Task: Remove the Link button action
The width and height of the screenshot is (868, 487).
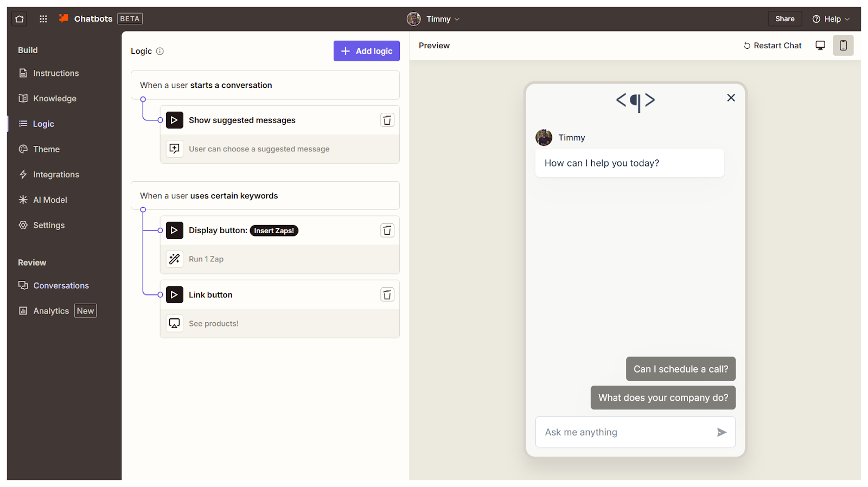Action: [387, 295]
